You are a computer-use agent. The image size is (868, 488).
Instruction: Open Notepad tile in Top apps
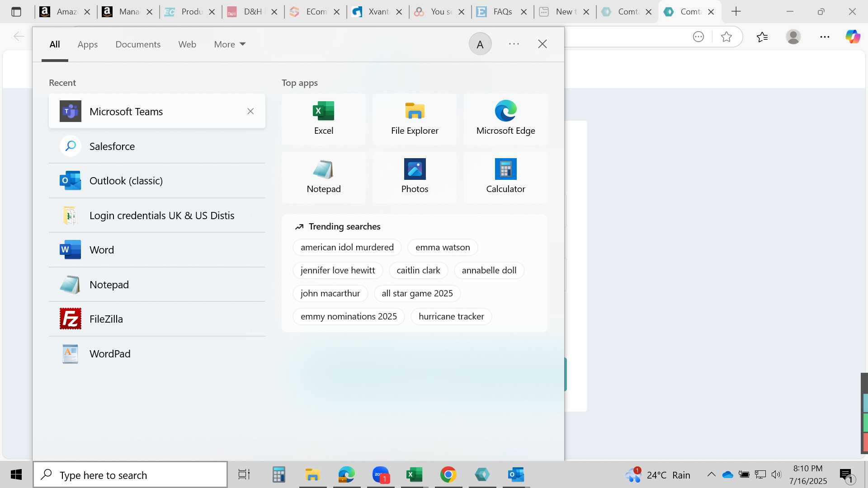[x=324, y=177]
